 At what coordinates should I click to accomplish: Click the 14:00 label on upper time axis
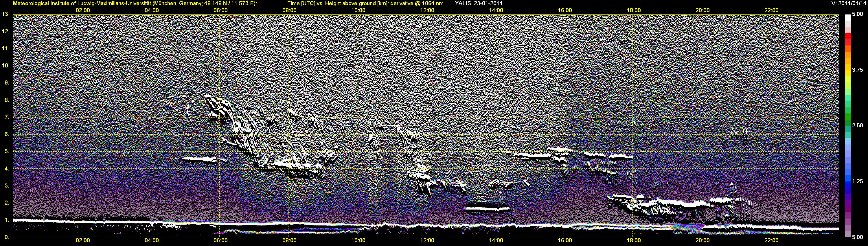coord(496,10)
